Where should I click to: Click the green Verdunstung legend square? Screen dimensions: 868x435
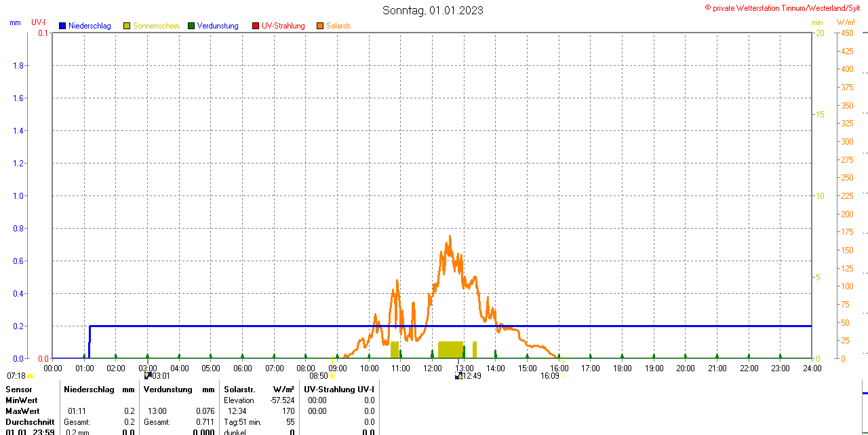point(191,26)
